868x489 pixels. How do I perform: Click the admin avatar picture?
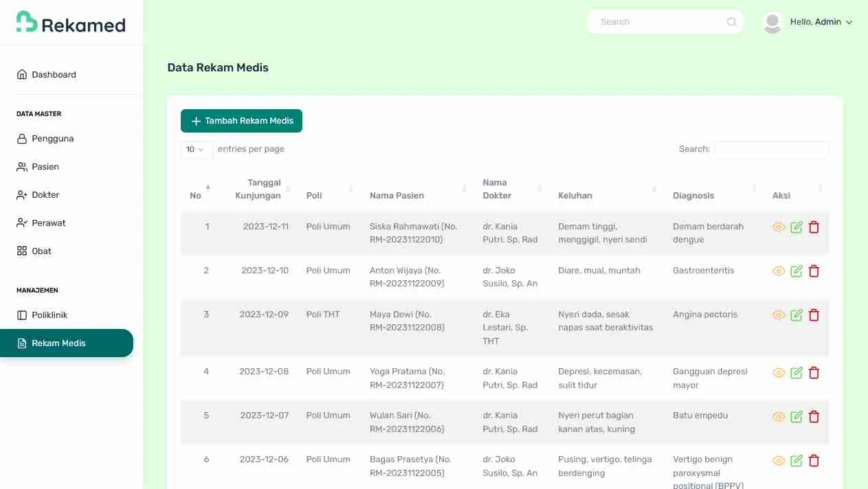tap(772, 23)
